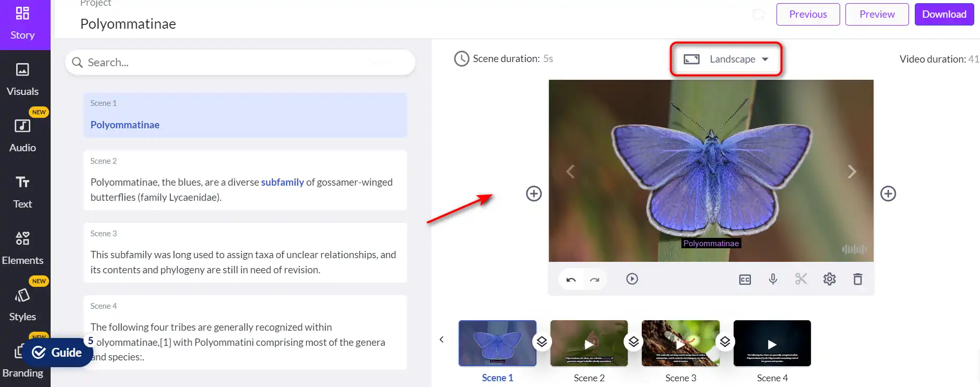The image size is (980, 387).
Task: Select Scene 2 text about gossamer-winged butterflies
Action: pyautogui.click(x=245, y=180)
